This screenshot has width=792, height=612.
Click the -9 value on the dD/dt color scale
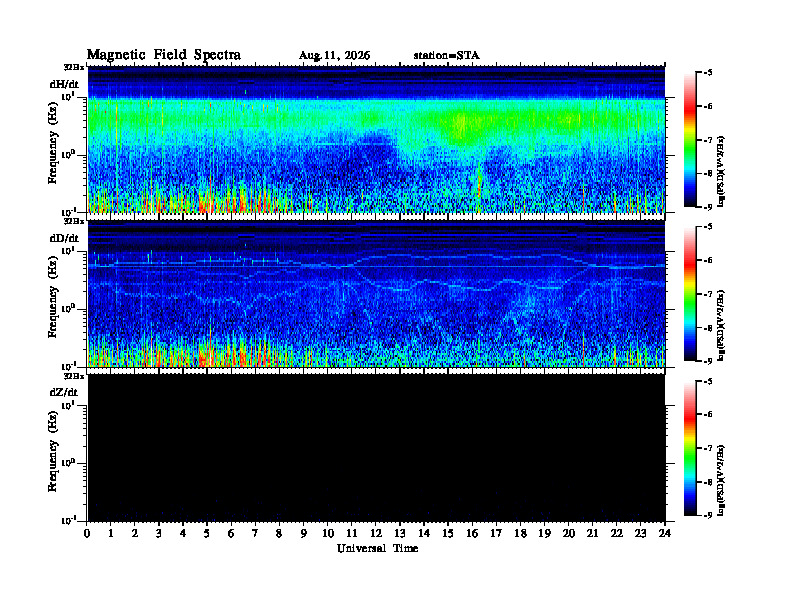[x=708, y=361]
